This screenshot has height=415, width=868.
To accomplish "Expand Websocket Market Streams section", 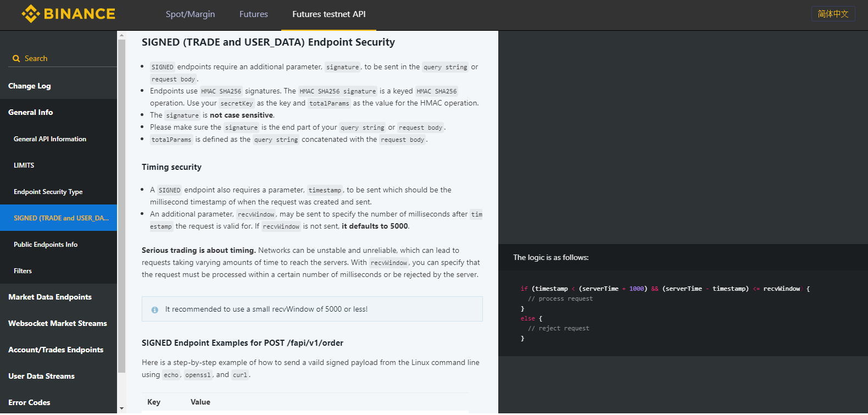I will coord(58,323).
